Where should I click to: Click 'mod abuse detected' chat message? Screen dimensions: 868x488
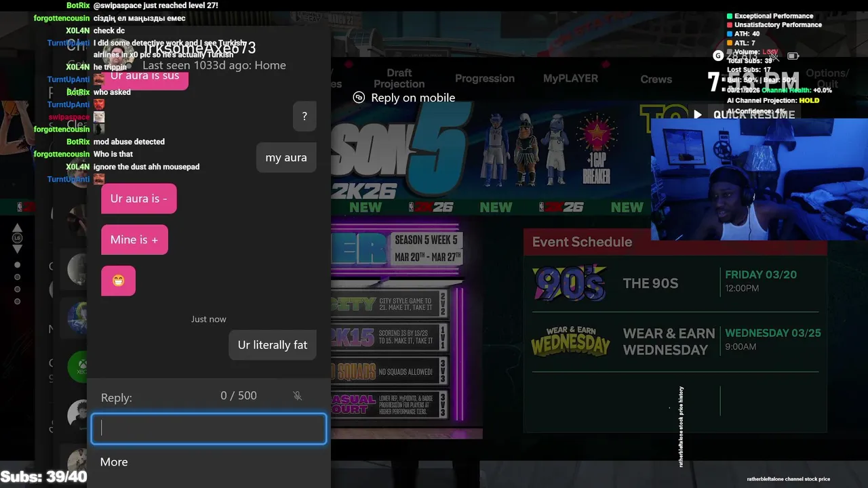click(129, 142)
